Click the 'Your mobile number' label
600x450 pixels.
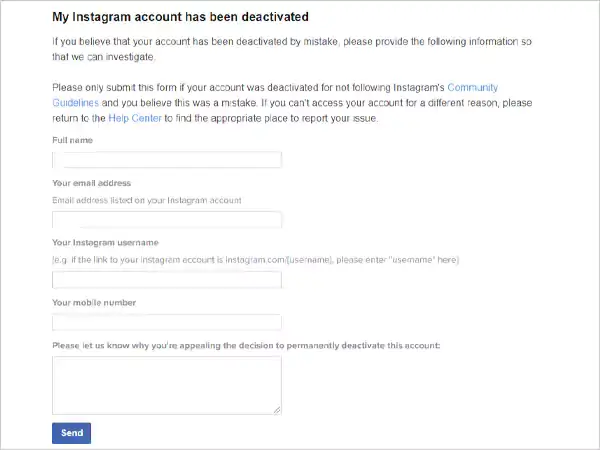94,303
